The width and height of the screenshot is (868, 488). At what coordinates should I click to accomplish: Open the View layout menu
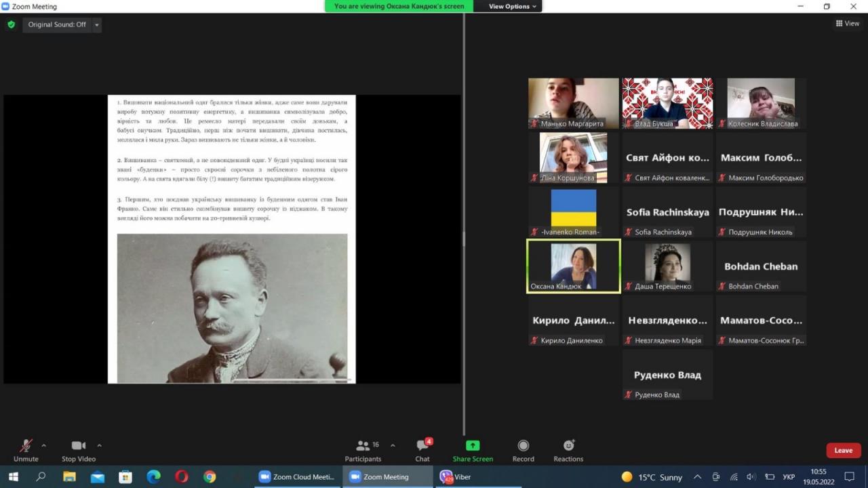tap(848, 24)
